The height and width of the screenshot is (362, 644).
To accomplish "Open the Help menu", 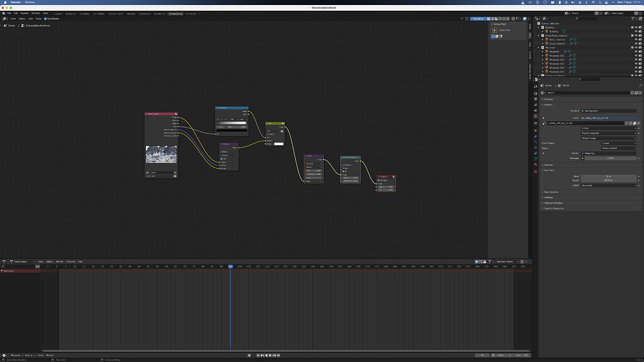I will [x=45, y=13].
